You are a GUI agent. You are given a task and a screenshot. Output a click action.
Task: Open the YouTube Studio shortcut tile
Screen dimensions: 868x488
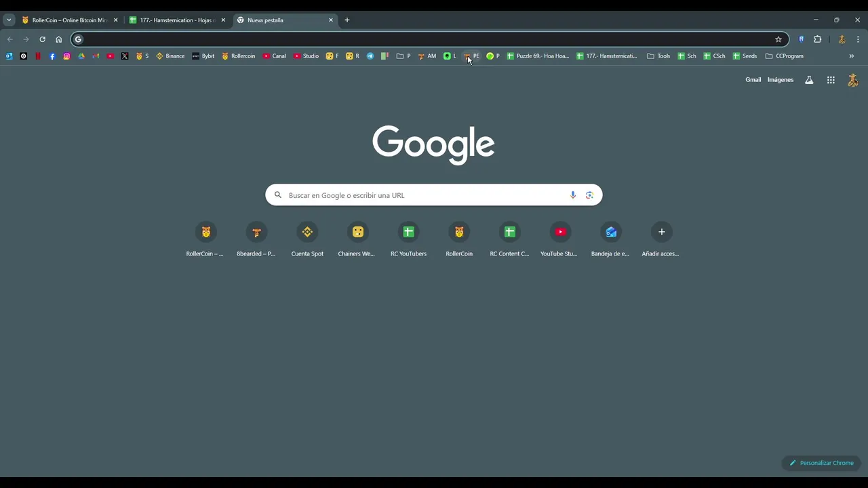[x=560, y=240]
